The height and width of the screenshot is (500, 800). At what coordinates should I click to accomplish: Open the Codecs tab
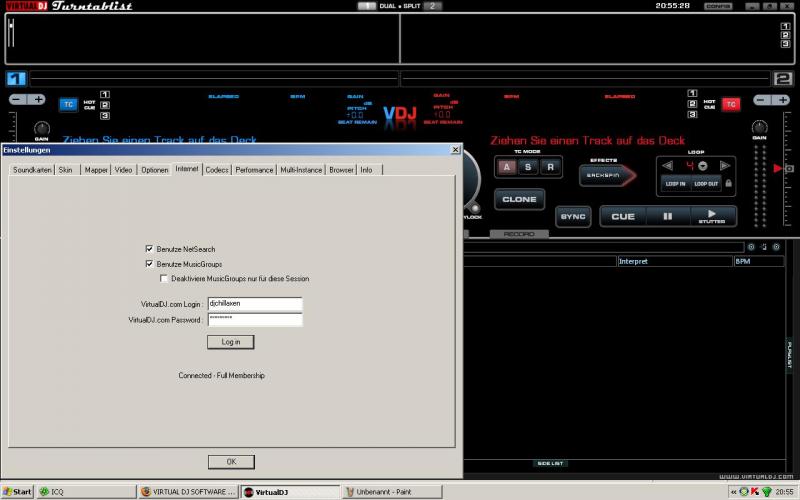pyautogui.click(x=217, y=170)
